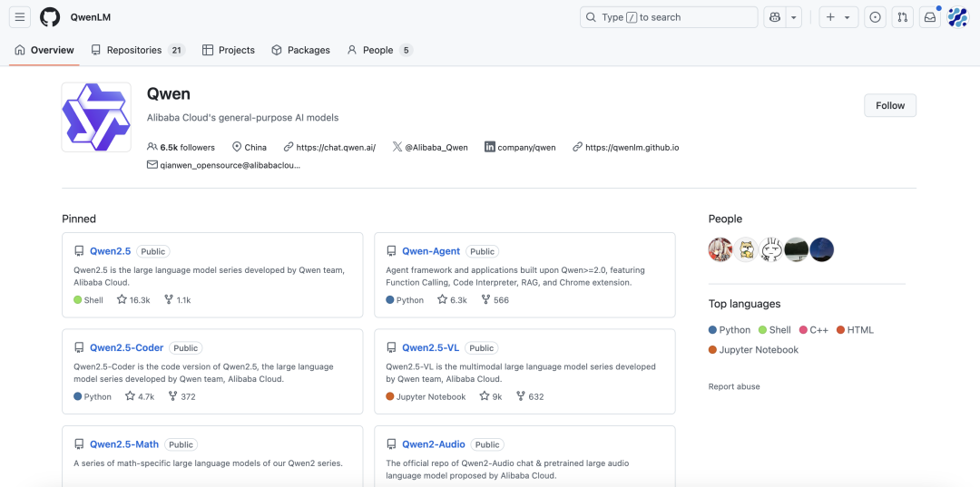Click the China location text
This screenshot has height=487, width=980.
point(255,147)
